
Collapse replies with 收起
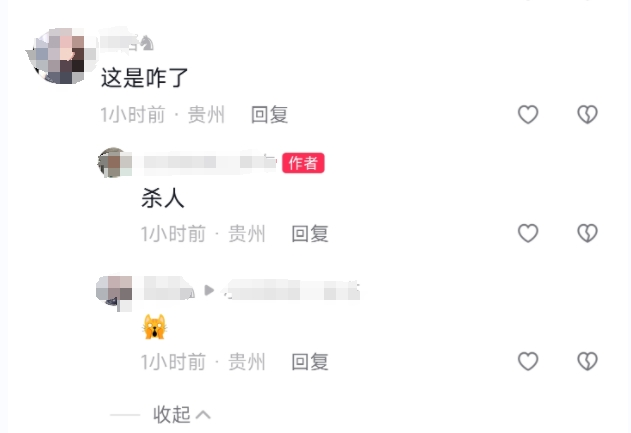pos(172,414)
